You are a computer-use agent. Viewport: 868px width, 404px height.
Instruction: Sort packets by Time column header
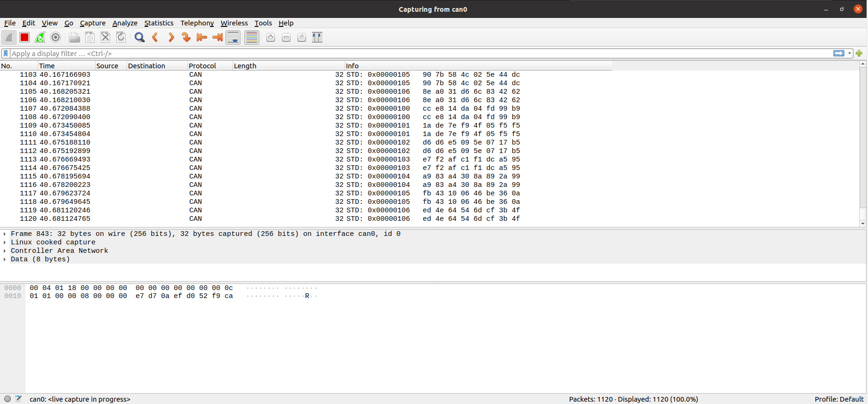pyautogui.click(x=66, y=66)
